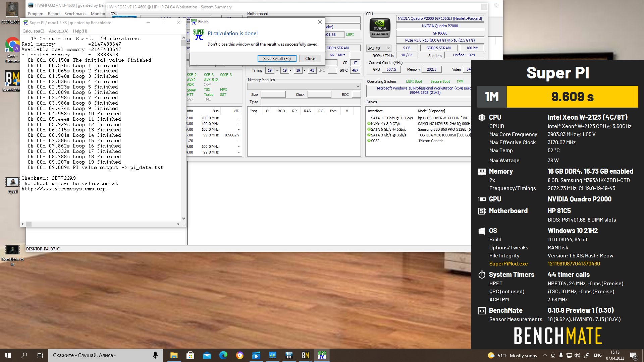The image size is (644, 362).
Task: Open Microsoft Store from taskbar
Action: pos(190,355)
